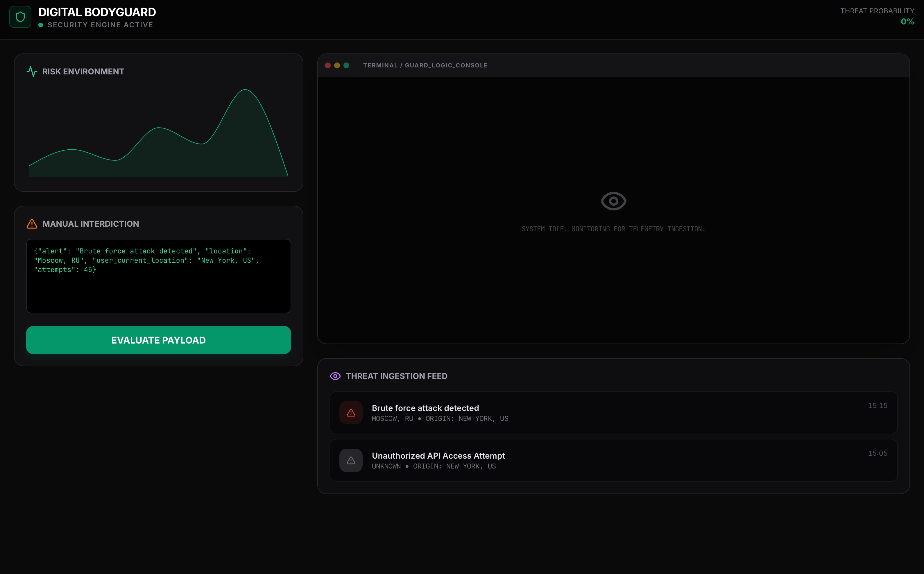Viewport: 924px width, 574px height.
Task: Click the red alert icon for Brute force attack
Action: tap(351, 413)
